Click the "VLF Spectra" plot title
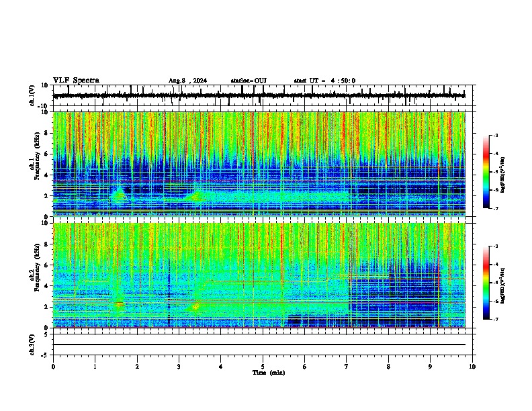Image resolution: width=532 pixels, height=411 pixels. [x=76, y=81]
